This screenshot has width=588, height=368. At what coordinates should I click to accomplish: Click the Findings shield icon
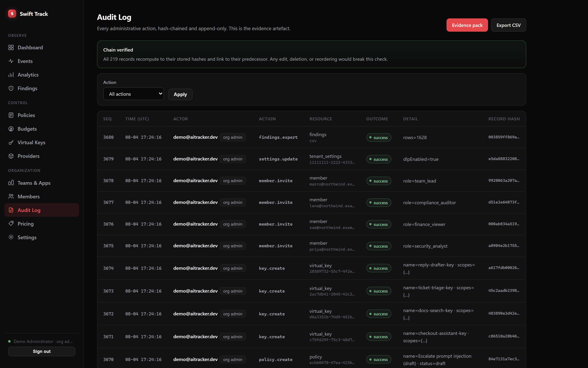pos(11,88)
